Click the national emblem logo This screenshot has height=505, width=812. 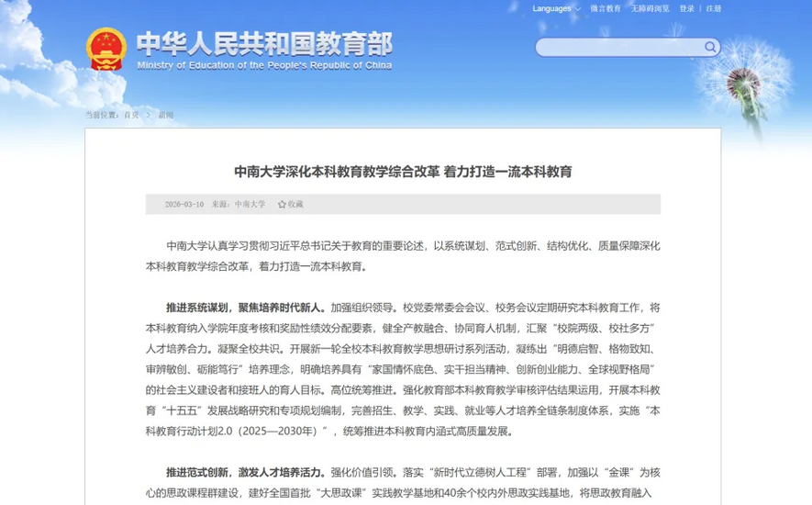(106, 50)
